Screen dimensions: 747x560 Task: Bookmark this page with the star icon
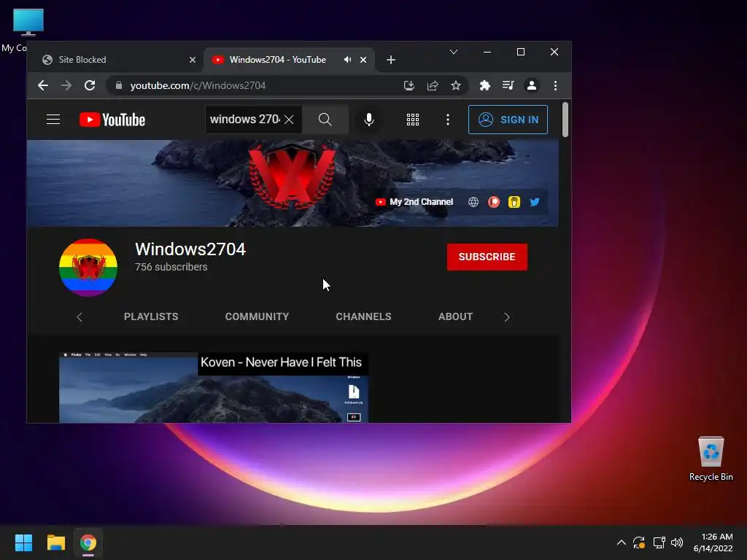[x=456, y=86]
